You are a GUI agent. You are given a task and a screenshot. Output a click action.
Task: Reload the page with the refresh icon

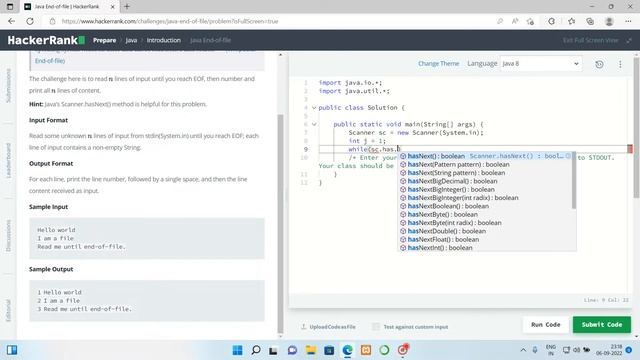[x=30, y=21]
